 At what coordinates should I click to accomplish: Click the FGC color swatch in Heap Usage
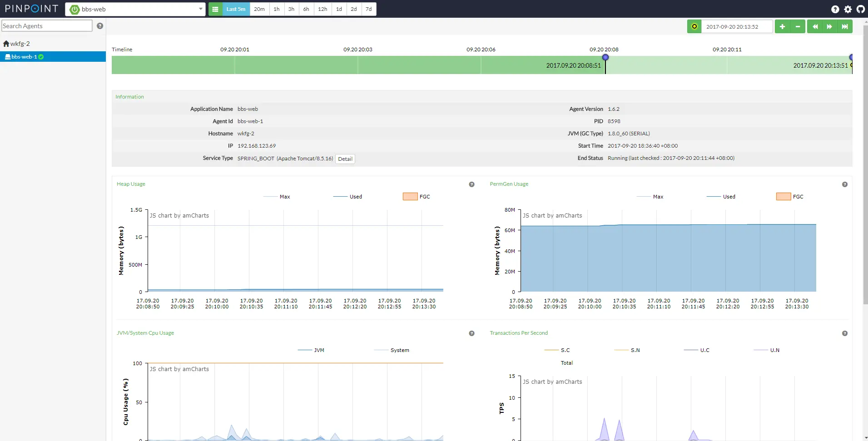(x=410, y=197)
